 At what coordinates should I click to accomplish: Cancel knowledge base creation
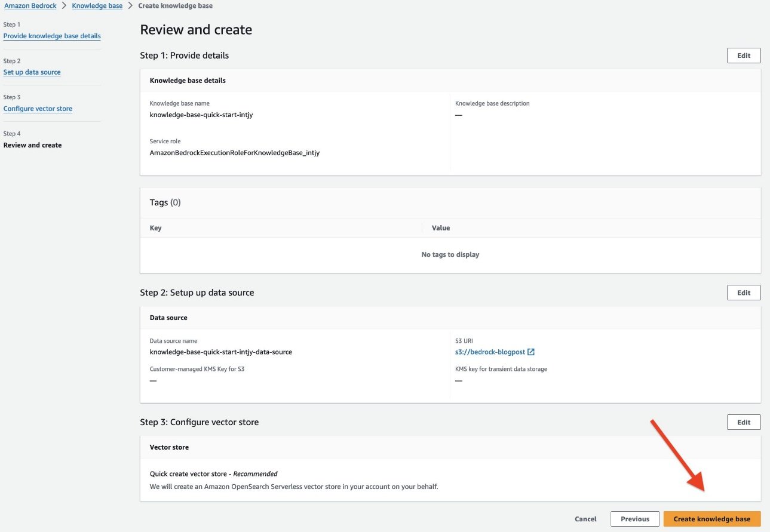click(x=585, y=519)
